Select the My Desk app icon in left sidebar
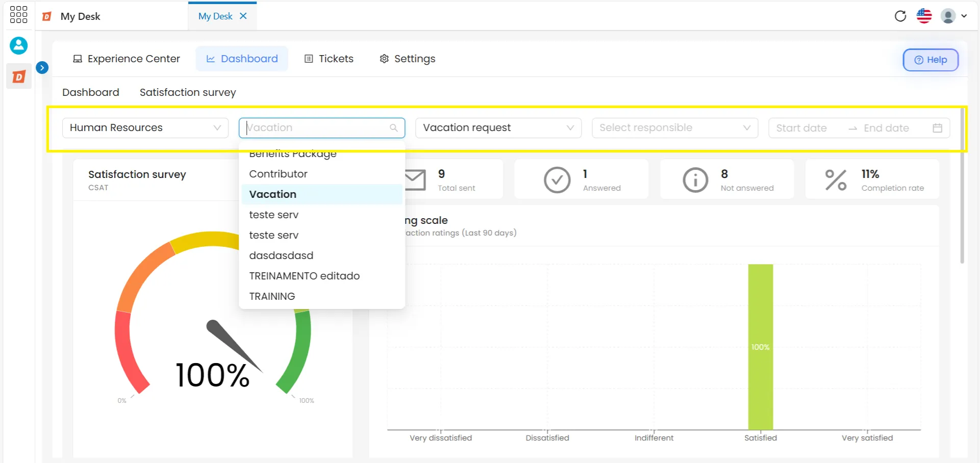 pyautogui.click(x=19, y=76)
